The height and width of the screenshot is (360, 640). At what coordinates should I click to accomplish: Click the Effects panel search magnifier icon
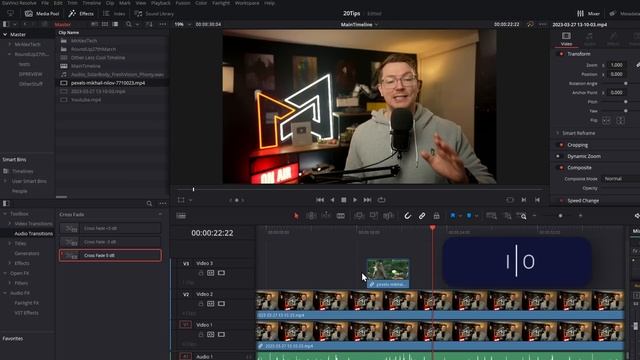coord(149,203)
